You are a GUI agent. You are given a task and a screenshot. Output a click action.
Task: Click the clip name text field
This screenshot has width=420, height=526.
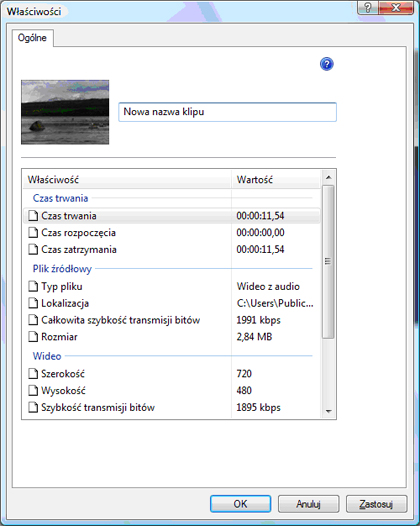pos(227,112)
